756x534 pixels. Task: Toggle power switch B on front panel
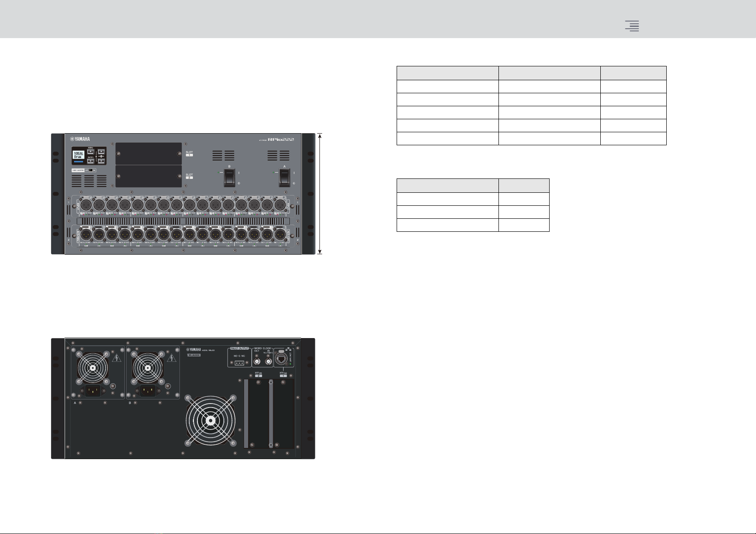[x=229, y=178]
